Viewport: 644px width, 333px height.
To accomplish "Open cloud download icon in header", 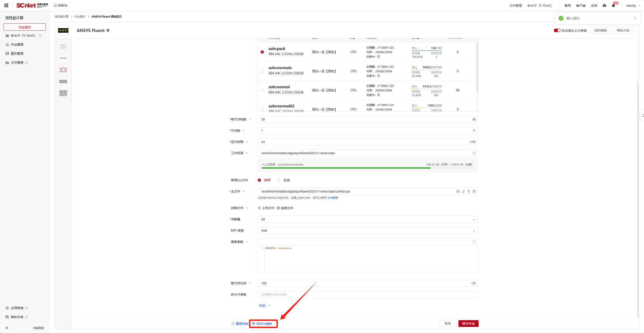I will click(604, 5).
